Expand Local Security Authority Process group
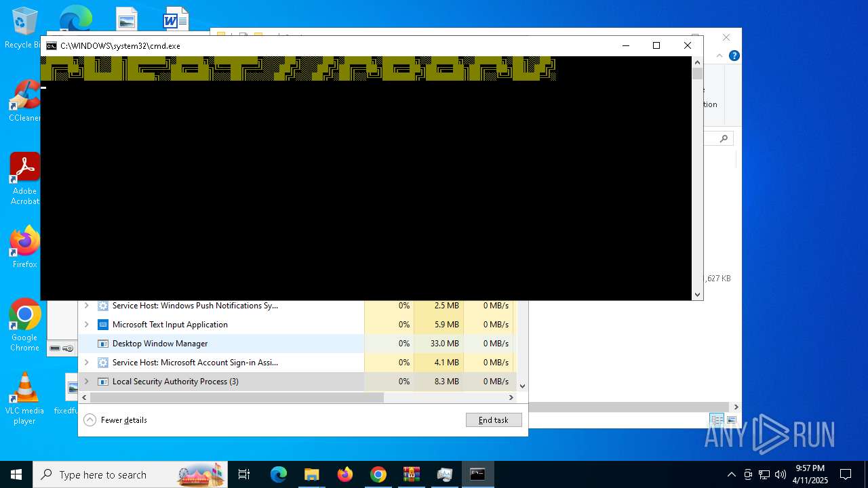868x488 pixels. [86, 382]
